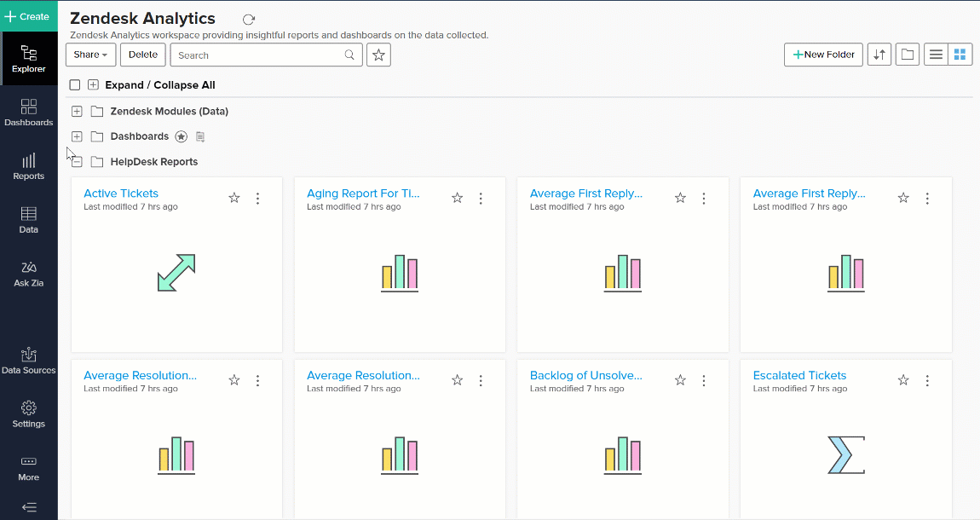Open Settings from the sidebar

tap(29, 414)
